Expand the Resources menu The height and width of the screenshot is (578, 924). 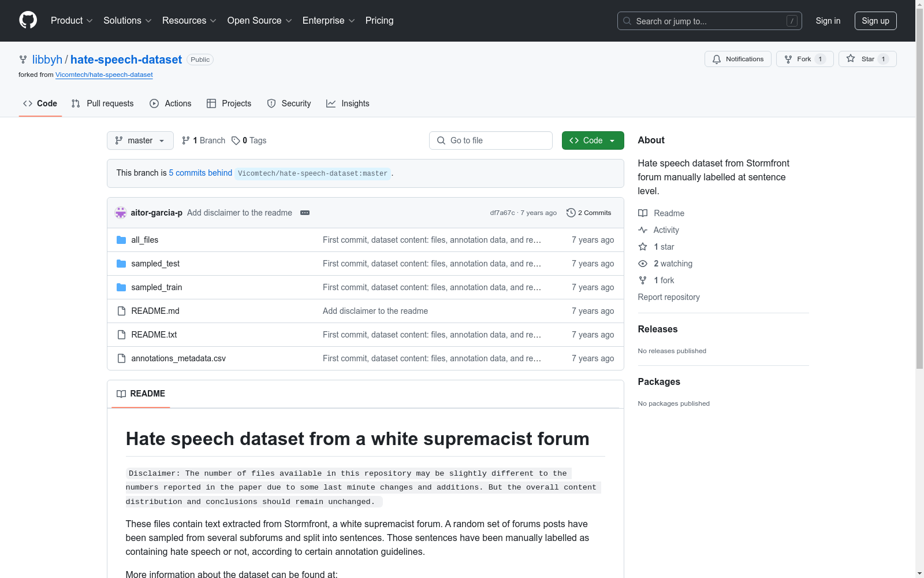(x=189, y=20)
